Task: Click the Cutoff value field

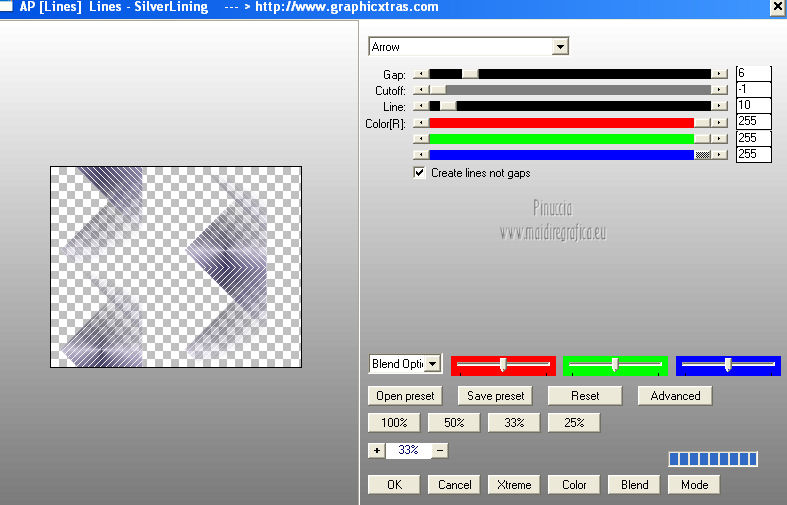Action: [753, 89]
